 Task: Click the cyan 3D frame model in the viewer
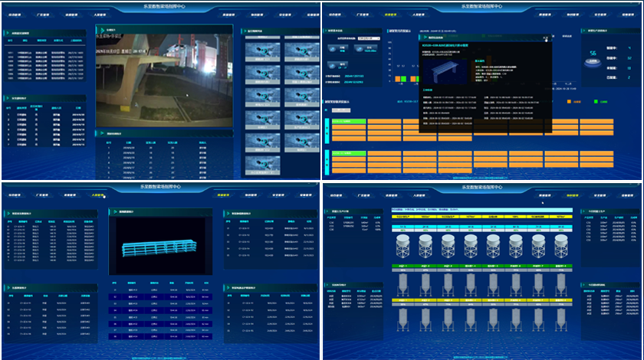point(159,247)
